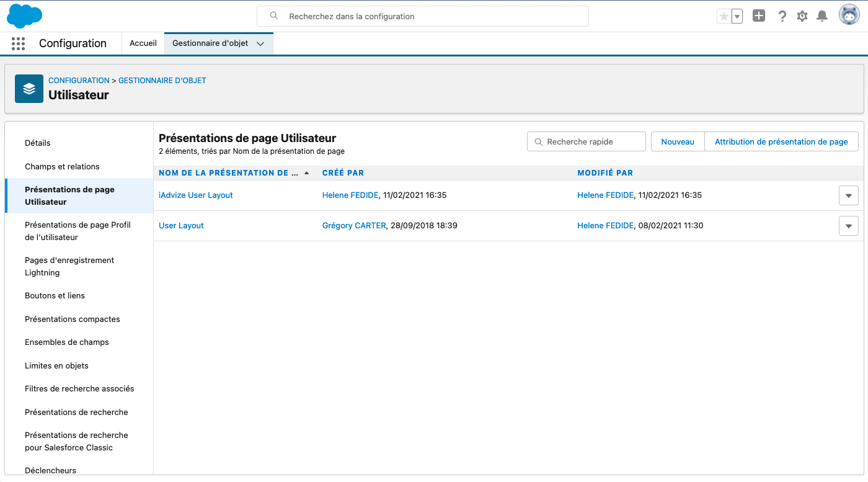Open row actions for User Layout

(x=848, y=226)
